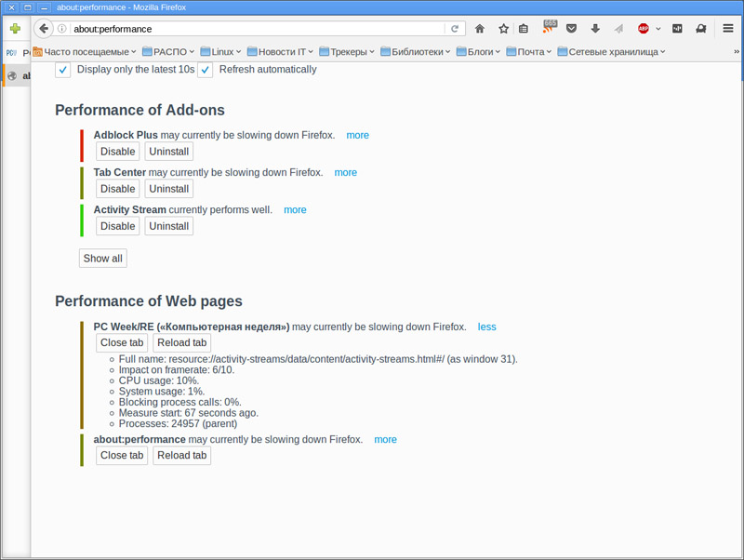The image size is (744, 560).
Task: Show more details for Tab Center
Action: (345, 173)
